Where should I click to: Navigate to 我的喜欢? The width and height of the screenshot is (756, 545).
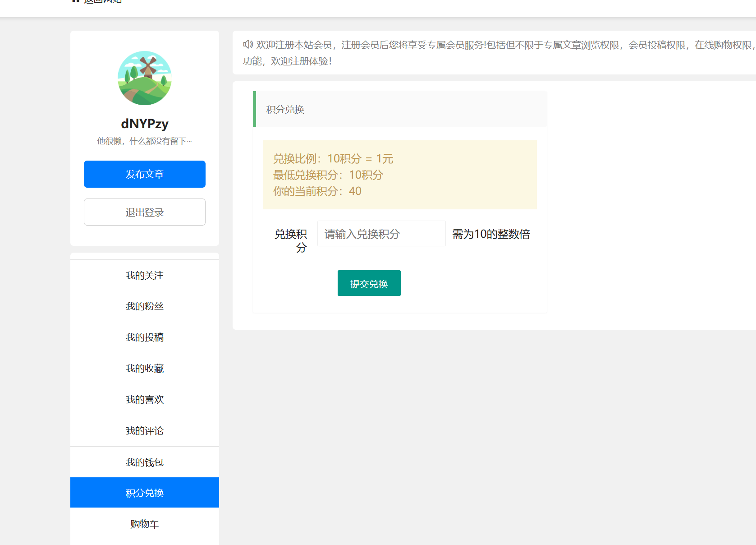[144, 400]
